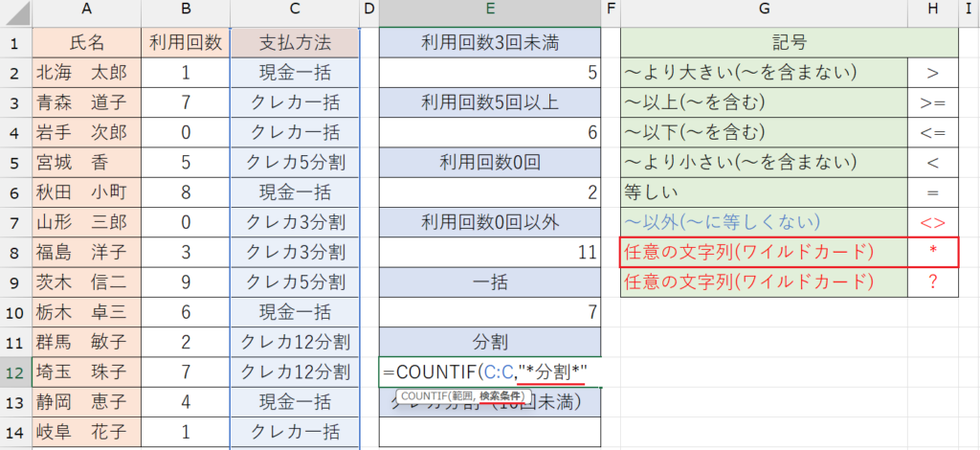Select column G header
The width and height of the screenshot is (980, 450).
(764, 12)
